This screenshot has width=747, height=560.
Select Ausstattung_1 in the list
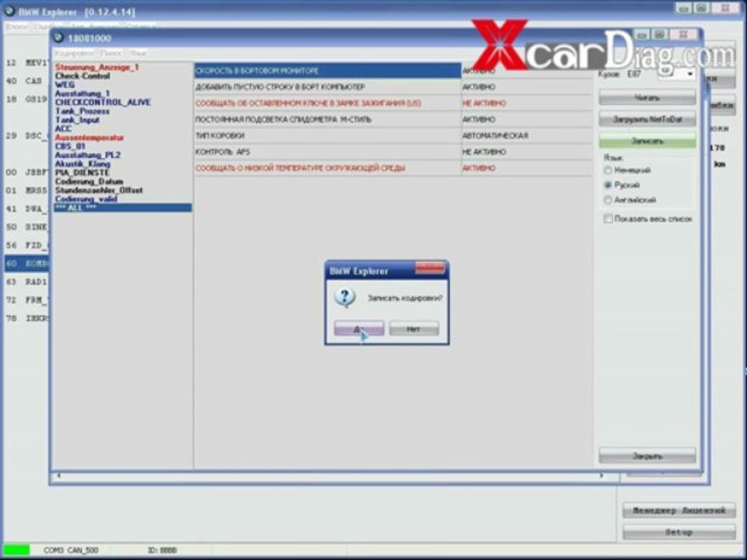coord(82,93)
